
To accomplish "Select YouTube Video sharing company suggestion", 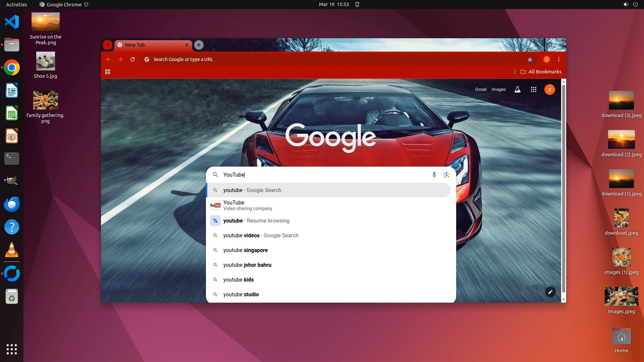I will 248,205.
